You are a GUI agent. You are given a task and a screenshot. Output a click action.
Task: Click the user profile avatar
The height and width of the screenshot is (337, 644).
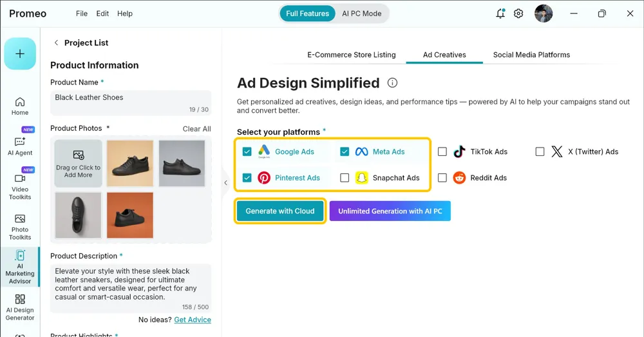(x=544, y=14)
